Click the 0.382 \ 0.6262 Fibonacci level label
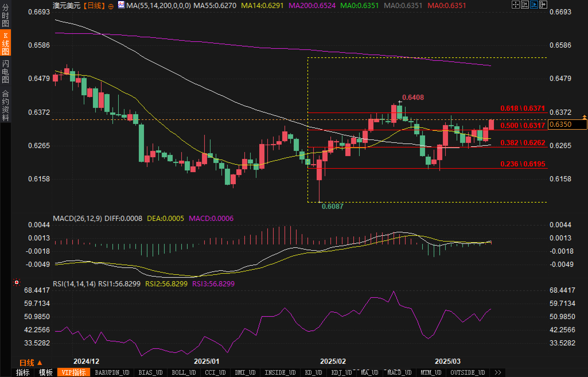The height and width of the screenshot is (377, 588). [523, 143]
